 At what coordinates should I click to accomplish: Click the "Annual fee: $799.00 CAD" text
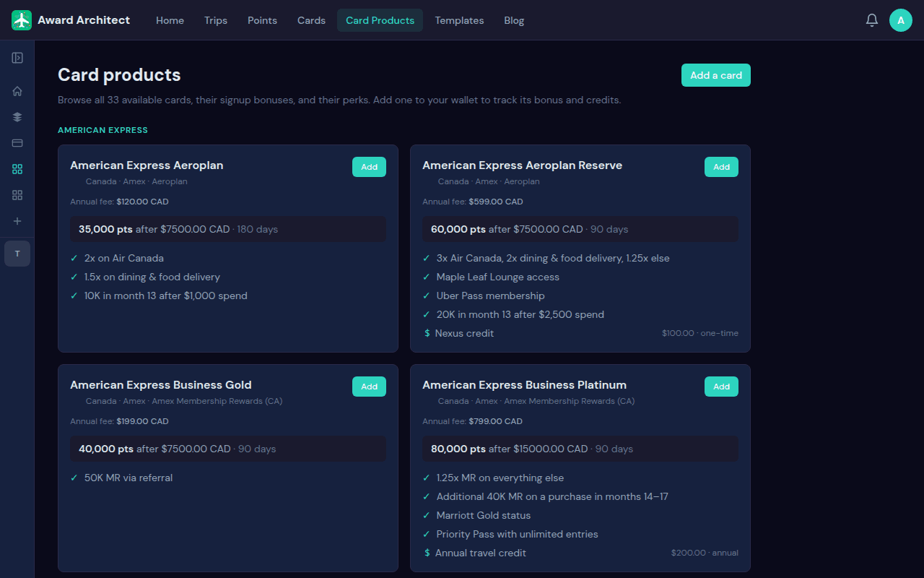pyautogui.click(x=472, y=421)
